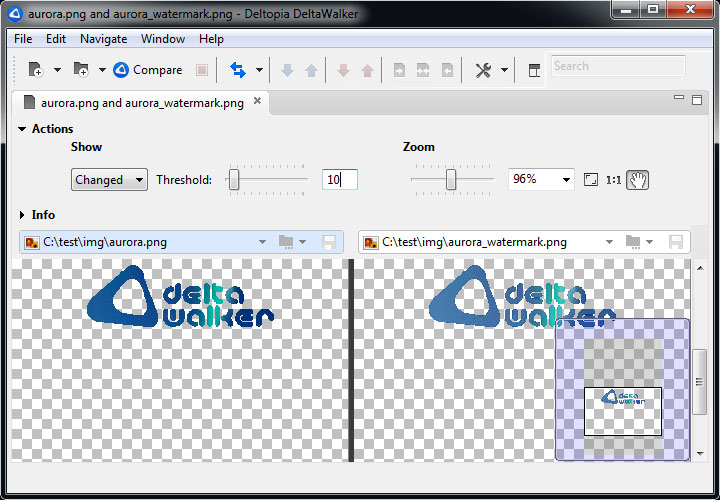Click the Threshold value field
The height and width of the screenshot is (500, 720).
coord(340,180)
